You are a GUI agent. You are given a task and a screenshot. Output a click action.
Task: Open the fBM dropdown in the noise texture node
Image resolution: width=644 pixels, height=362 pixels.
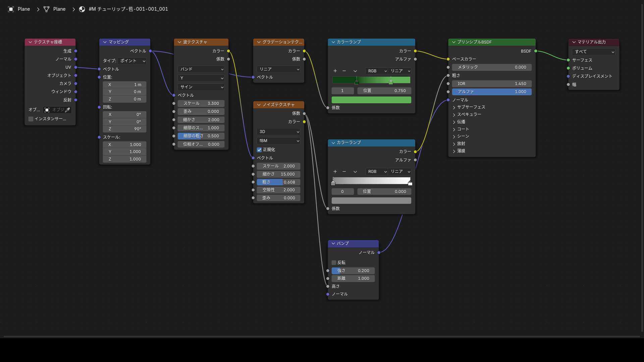click(x=278, y=141)
